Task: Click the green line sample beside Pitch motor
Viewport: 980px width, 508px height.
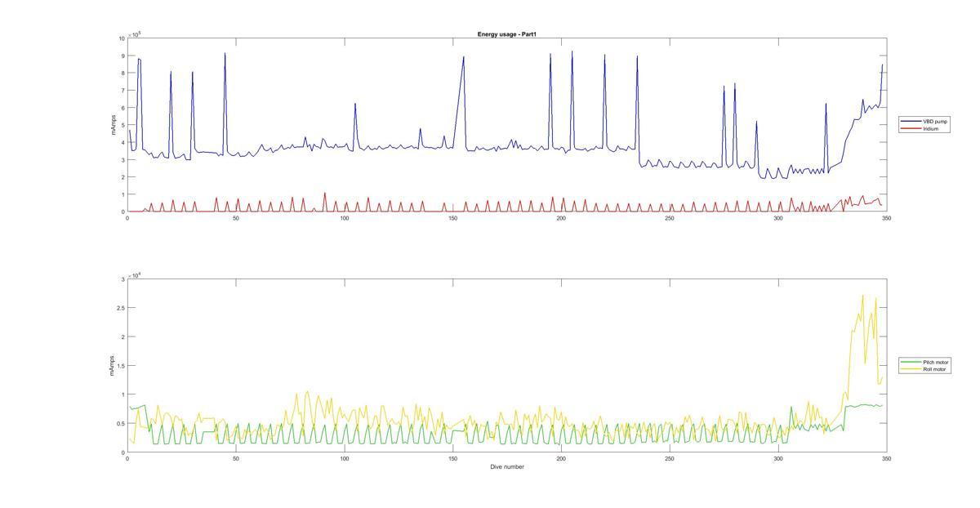Action: pyautogui.click(x=911, y=362)
